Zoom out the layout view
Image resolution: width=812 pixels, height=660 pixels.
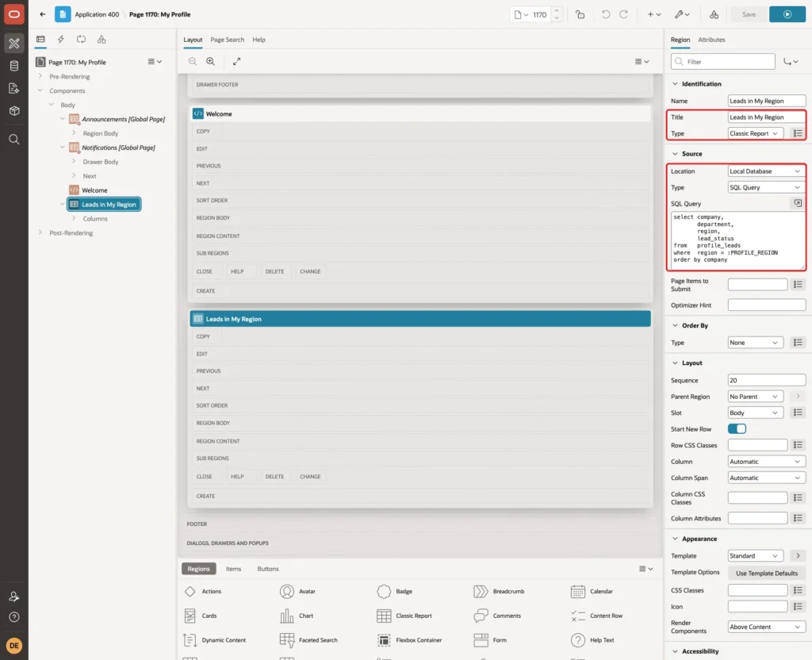[x=193, y=61]
